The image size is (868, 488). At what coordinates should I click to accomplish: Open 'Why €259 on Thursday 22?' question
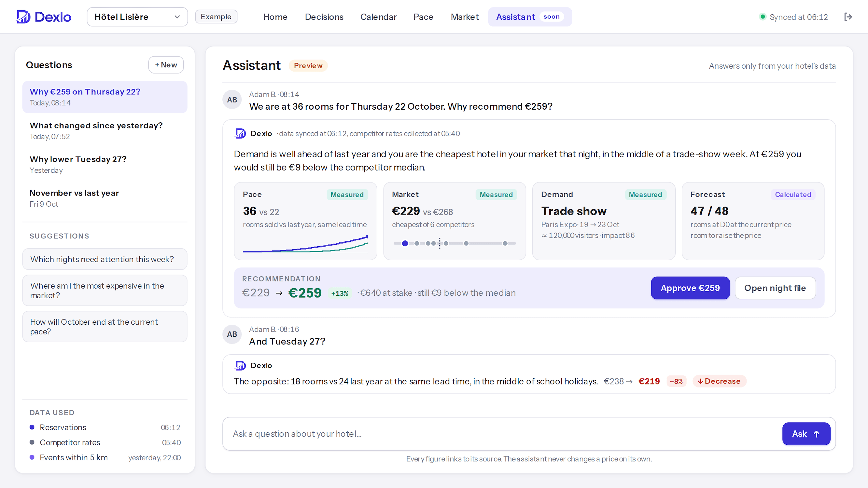pos(105,97)
